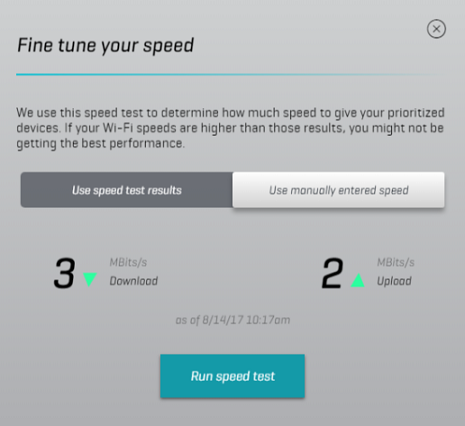Close the Fine tune your speed dialog
This screenshot has height=426, width=465.
coord(436,29)
